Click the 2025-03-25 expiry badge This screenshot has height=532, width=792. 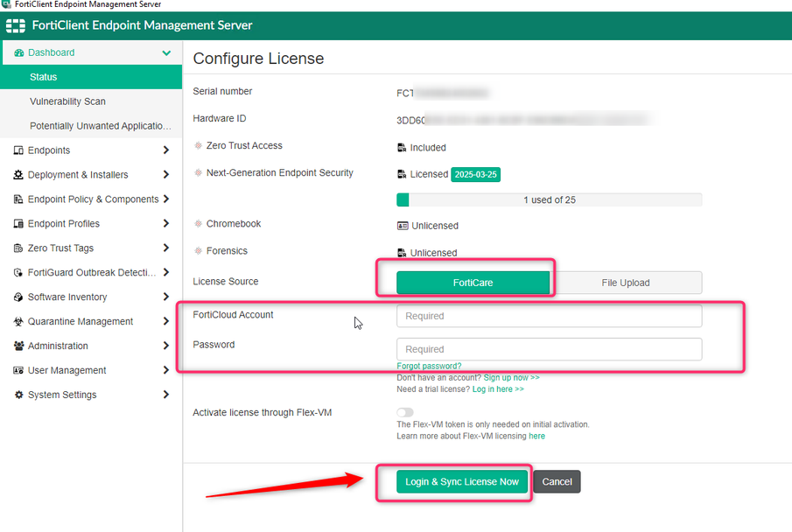coord(475,174)
